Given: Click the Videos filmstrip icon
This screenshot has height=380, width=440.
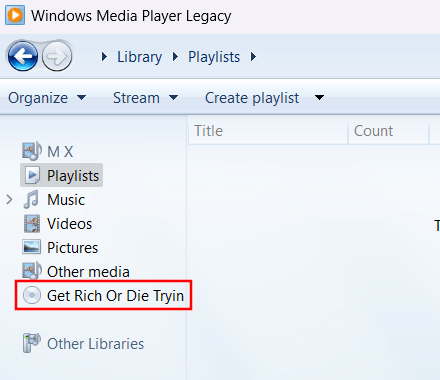Looking at the screenshot, I should point(32,224).
